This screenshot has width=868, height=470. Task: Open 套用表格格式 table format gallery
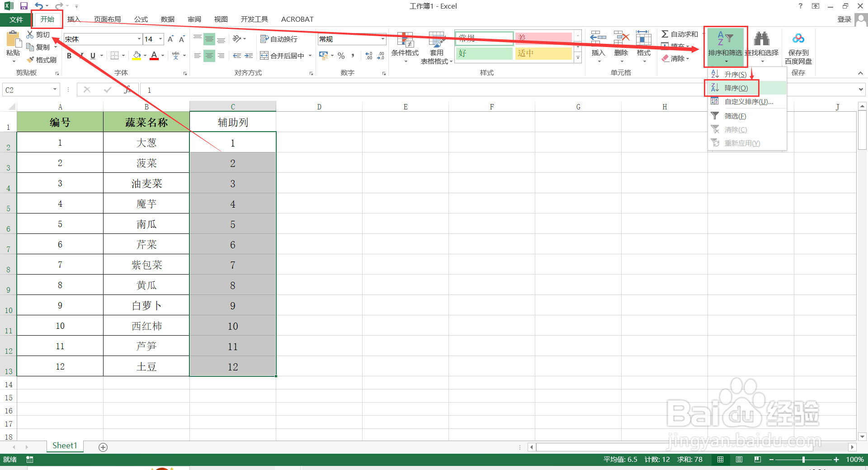[436, 47]
